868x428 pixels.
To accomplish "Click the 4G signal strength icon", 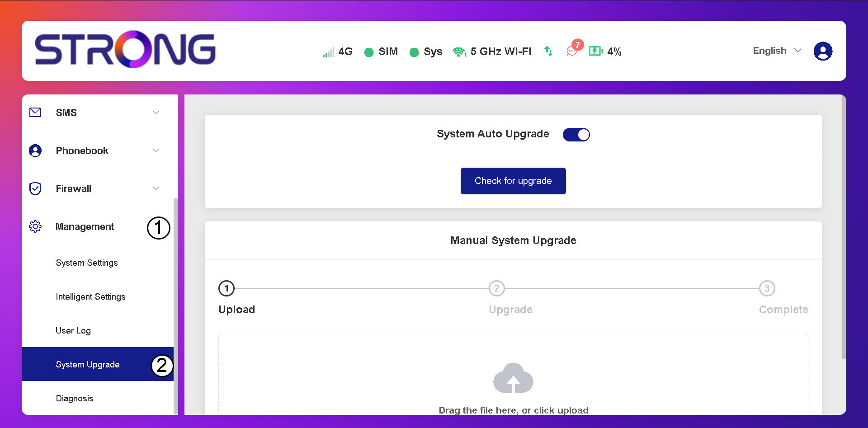I will point(328,52).
